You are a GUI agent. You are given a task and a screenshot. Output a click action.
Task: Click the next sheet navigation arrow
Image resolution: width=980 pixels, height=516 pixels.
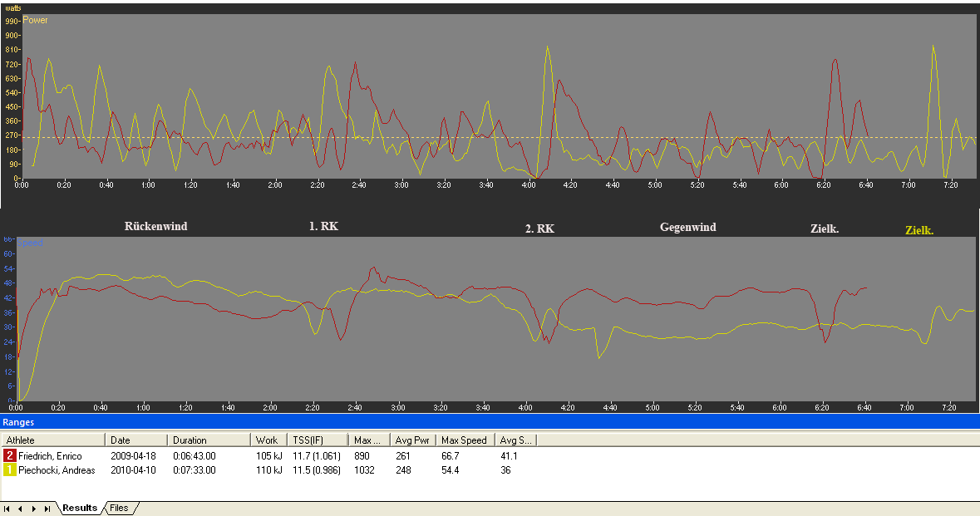pyautogui.click(x=34, y=508)
